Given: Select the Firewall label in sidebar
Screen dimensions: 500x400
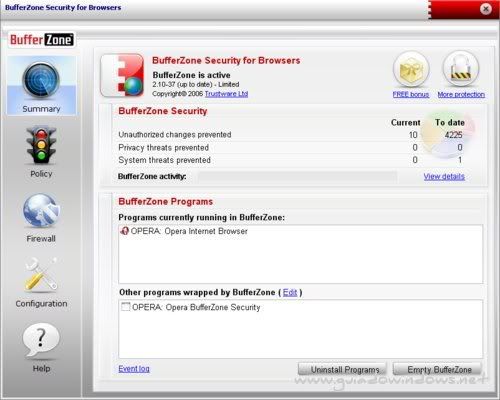Looking at the screenshot, I should point(41,239).
